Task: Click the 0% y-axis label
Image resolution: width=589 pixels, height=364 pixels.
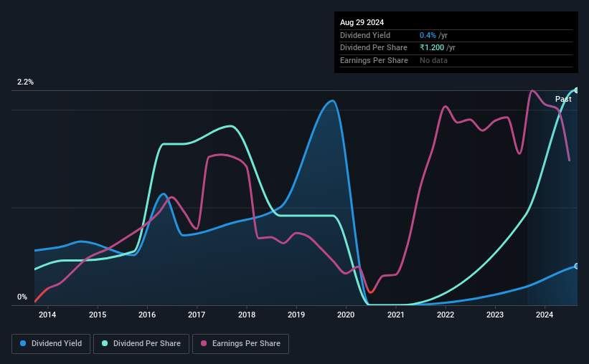Action: [22, 297]
